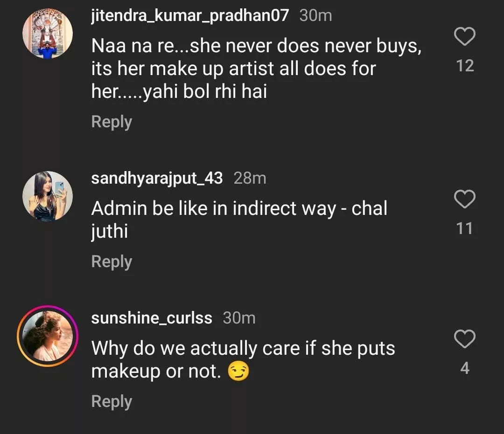Screen dimensions: 504x434
Task: Reply to sunshine_curlss's comment
Action: [112, 401]
